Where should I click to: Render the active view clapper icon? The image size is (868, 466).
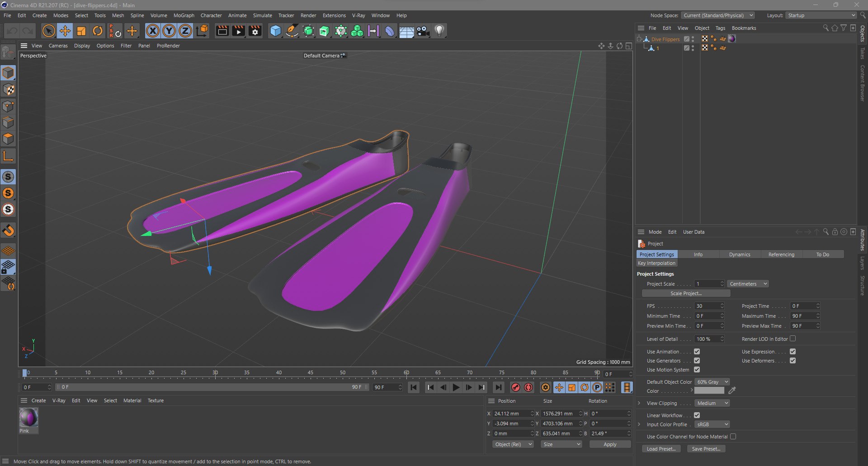222,31
